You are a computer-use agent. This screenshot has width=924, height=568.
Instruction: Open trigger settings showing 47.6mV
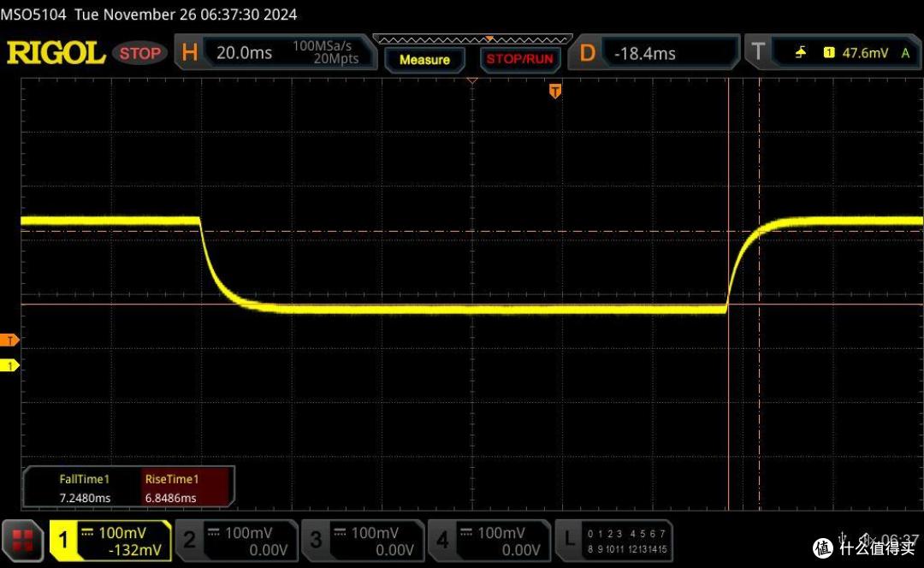(834, 52)
